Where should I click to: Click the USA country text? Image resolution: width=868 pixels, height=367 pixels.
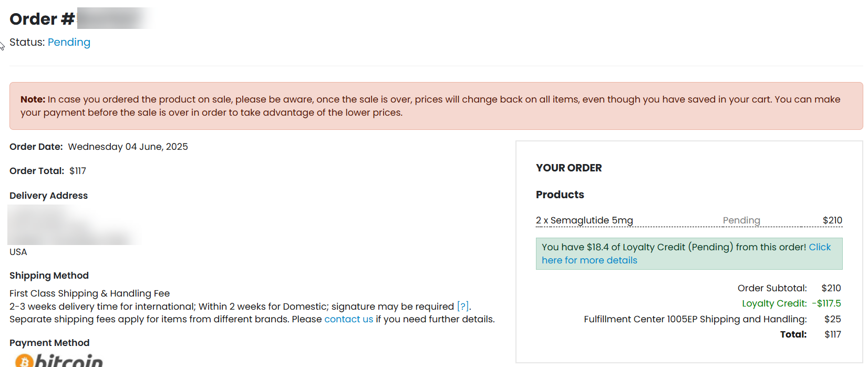18,252
